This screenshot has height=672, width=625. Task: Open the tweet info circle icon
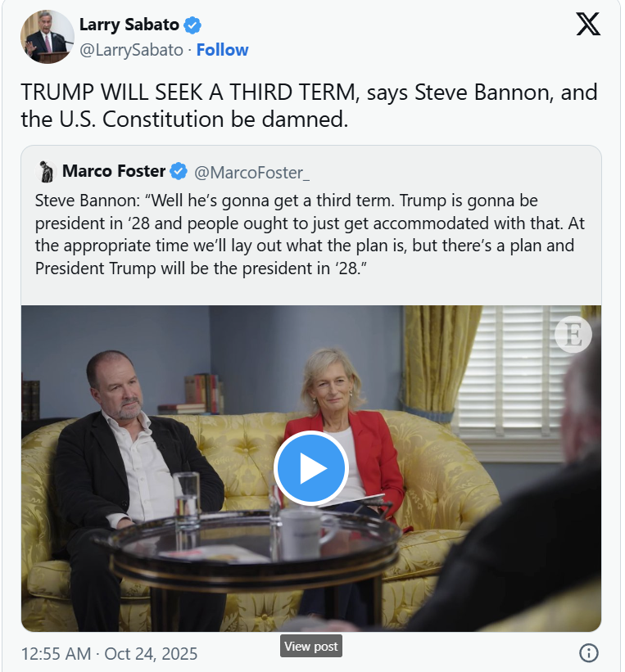[588, 652]
